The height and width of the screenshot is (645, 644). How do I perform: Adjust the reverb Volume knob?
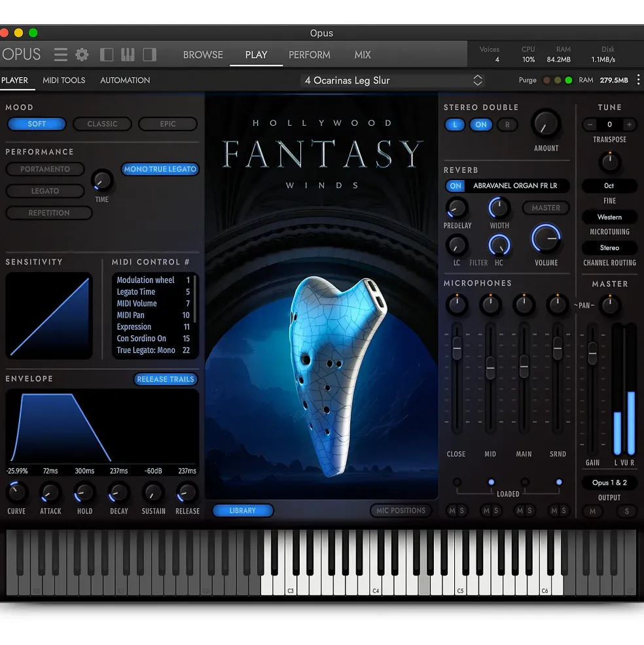click(546, 238)
